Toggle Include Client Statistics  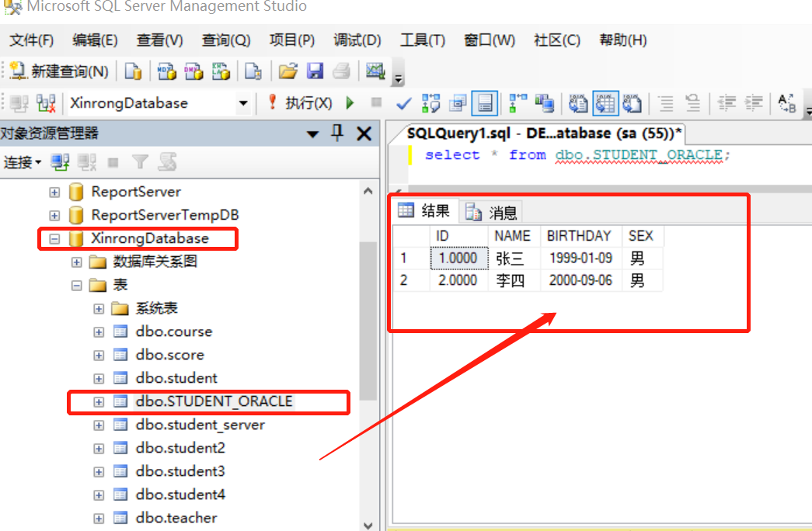(545, 103)
